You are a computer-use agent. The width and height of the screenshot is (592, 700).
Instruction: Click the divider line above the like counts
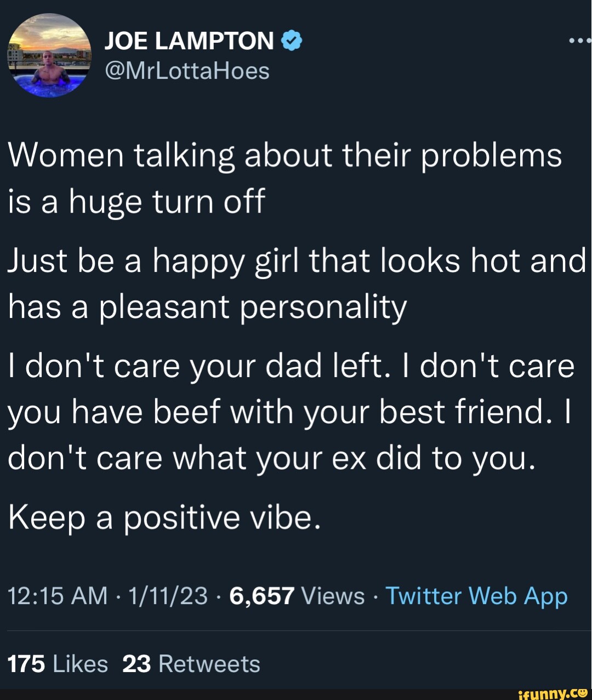point(296,629)
